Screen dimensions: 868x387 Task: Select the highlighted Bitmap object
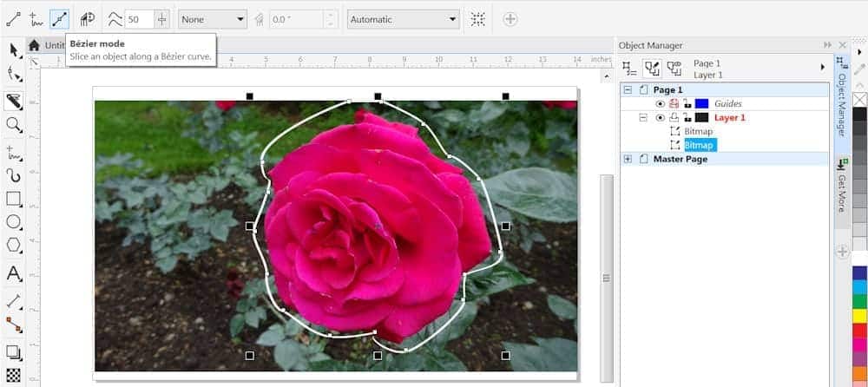tap(699, 145)
